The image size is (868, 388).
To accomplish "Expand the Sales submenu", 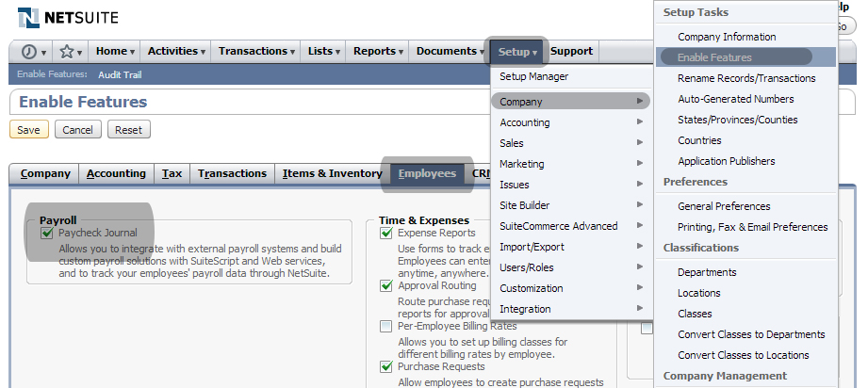I will tap(571, 143).
